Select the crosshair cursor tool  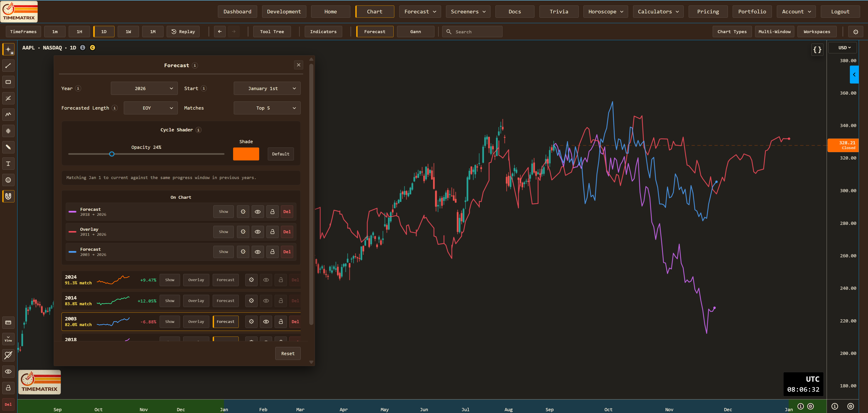[8, 49]
